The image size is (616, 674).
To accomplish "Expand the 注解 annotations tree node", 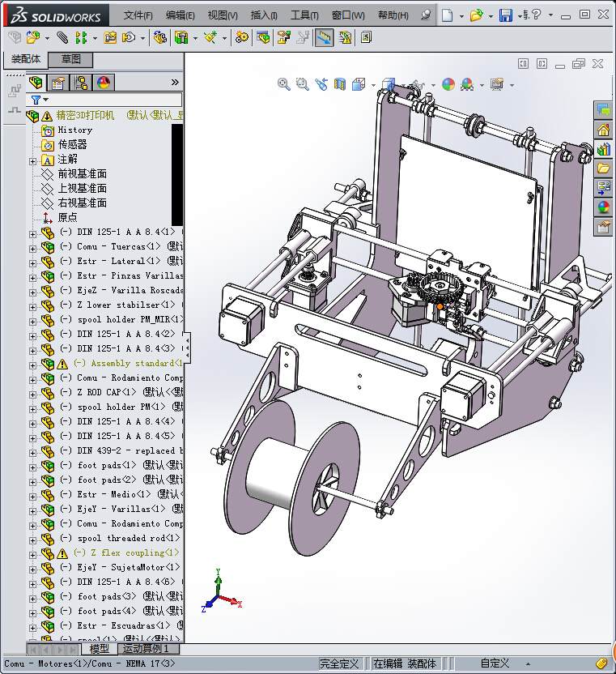I will 33,160.
